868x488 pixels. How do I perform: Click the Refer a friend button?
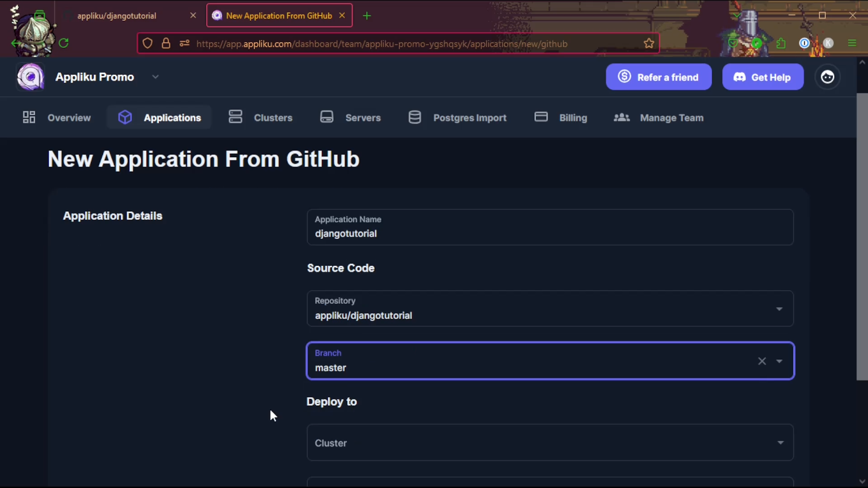[658, 77]
